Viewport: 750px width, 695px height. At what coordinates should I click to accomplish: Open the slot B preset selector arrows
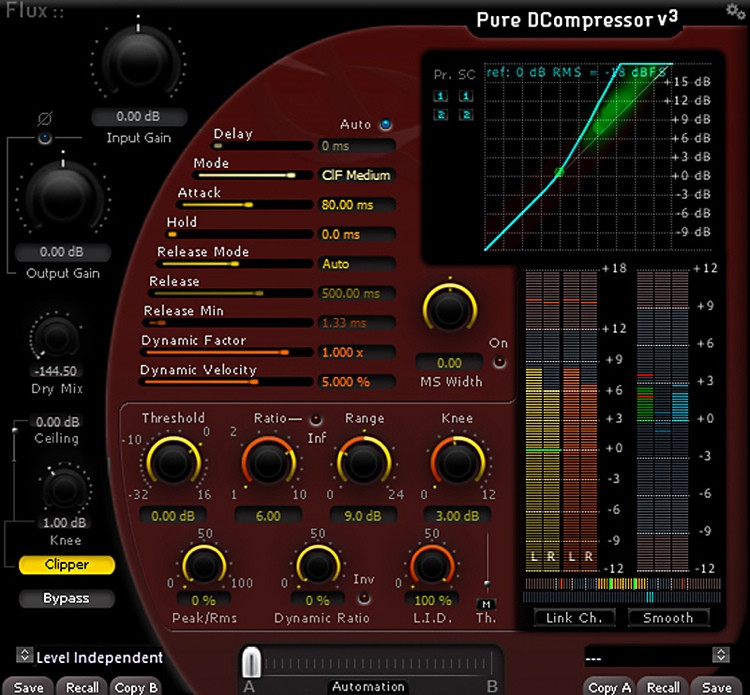[720, 654]
